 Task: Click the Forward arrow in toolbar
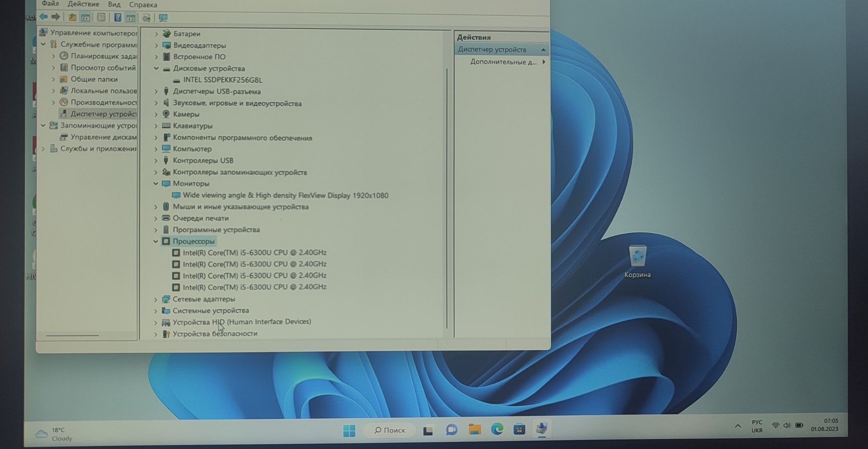56,17
